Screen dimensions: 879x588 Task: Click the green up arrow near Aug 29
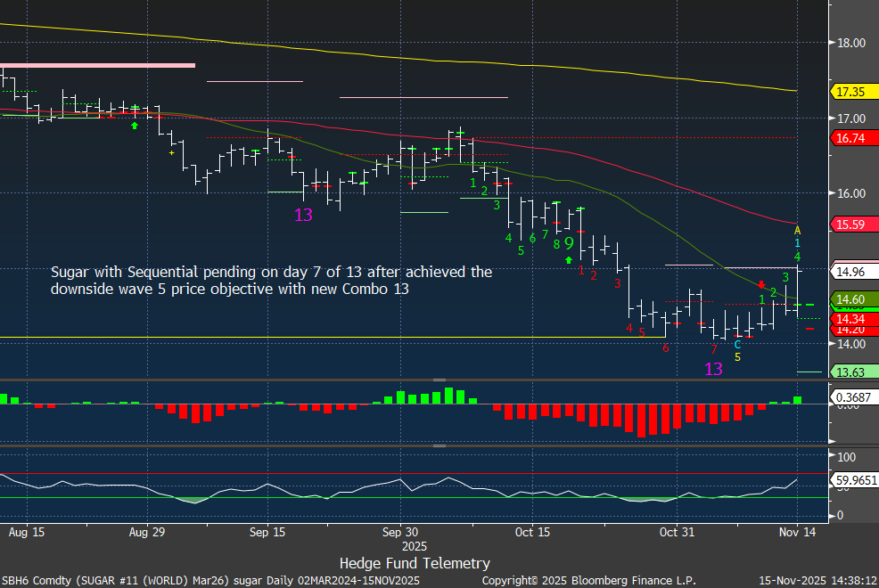135,126
